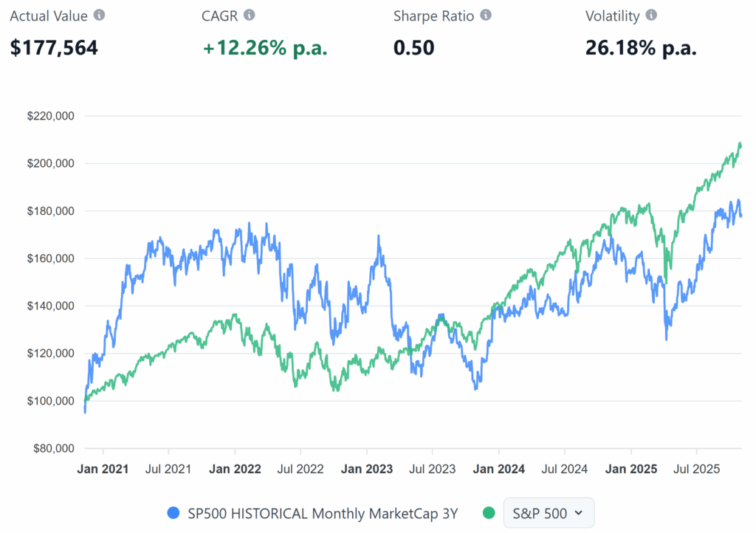Open the CAGR info tooltip icon
756x533 pixels.
pyautogui.click(x=250, y=15)
